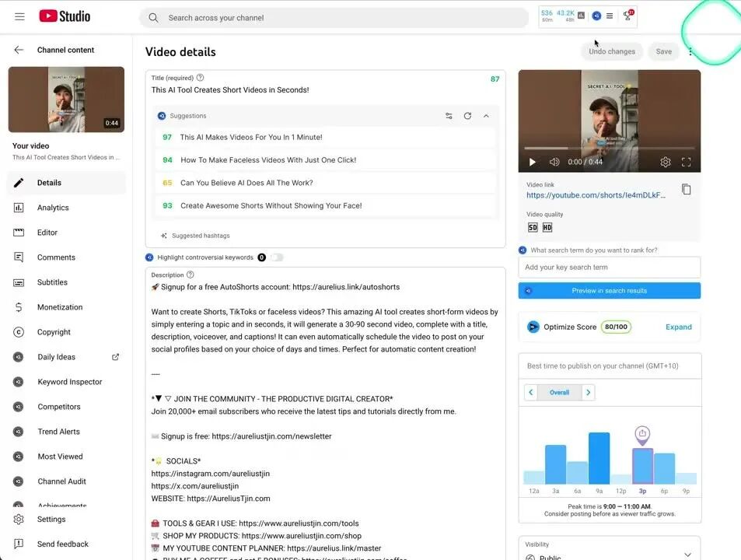This screenshot has width=741, height=560.
Task: Click the vidIQ extension icon in the toolbar
Action: click(596, 16)
